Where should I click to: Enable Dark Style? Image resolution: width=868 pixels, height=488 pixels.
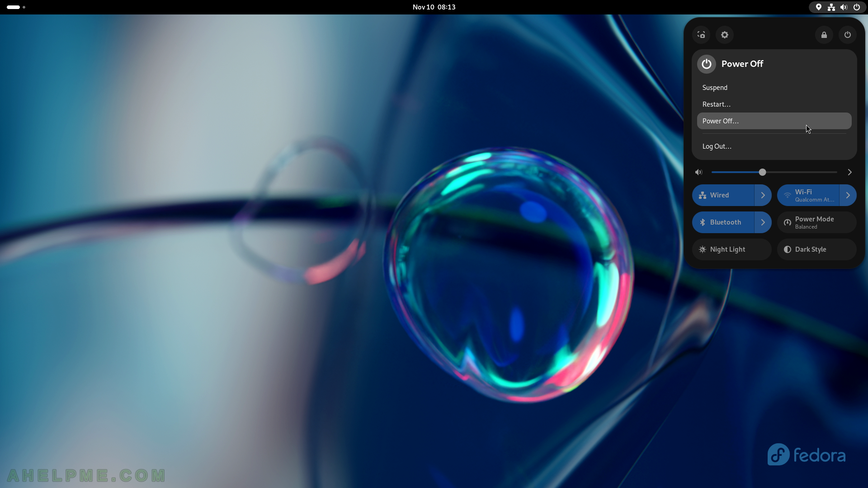pyautogui.click(x=817, y=249)
